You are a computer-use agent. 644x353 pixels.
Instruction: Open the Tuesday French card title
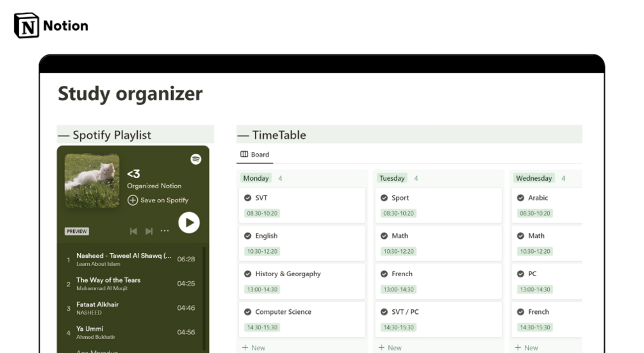tap(402, 274)
